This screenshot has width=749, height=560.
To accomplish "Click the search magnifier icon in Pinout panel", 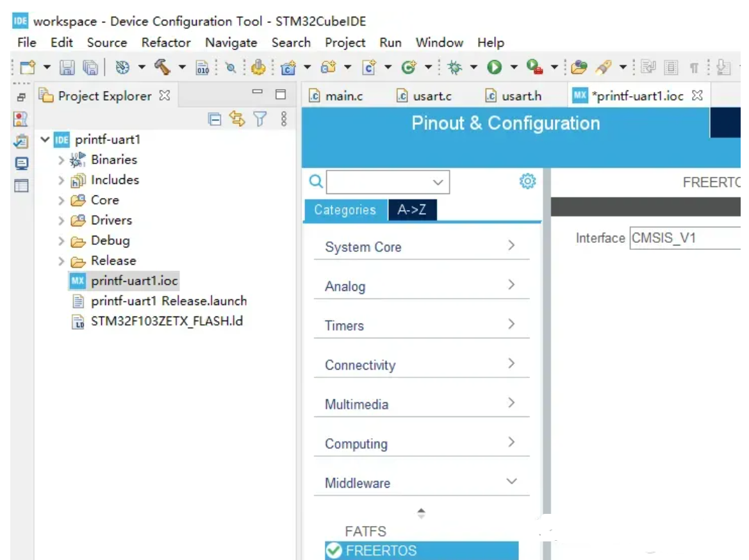I will [x=316, y=181].
